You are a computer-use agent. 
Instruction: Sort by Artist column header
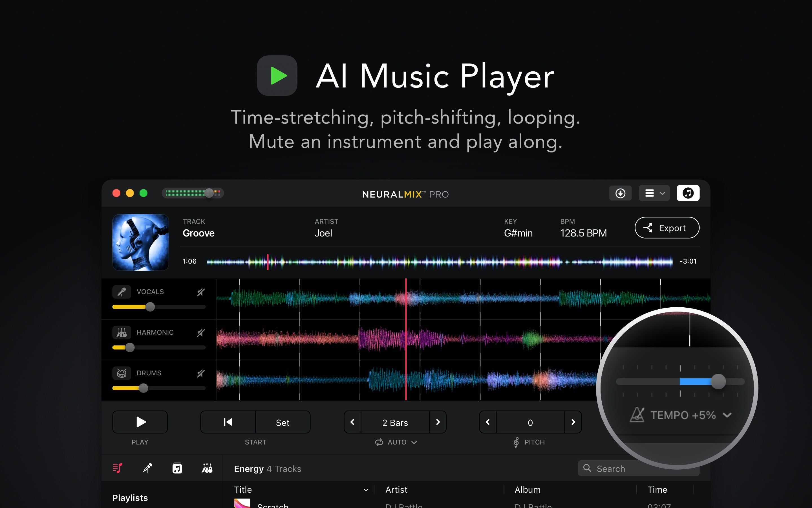pyautogui.click(x=396, y=490)
